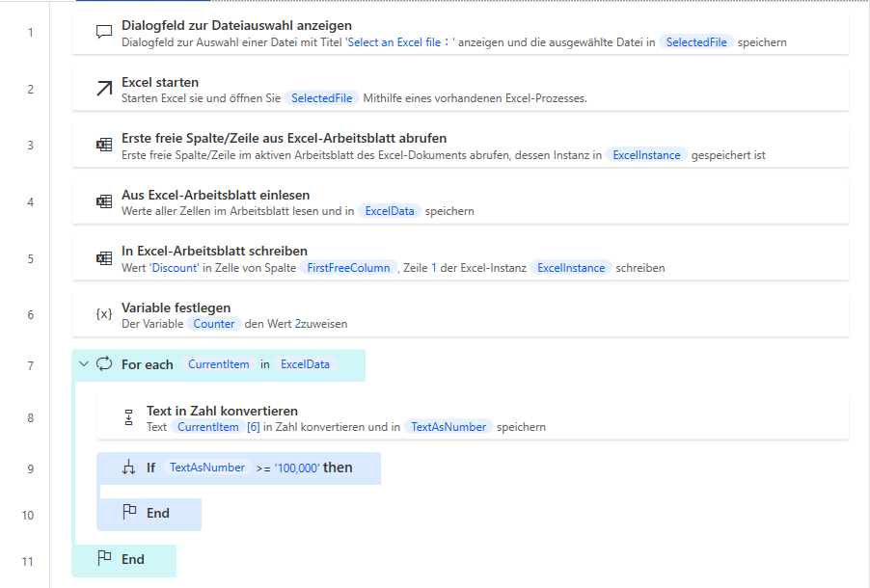
Task: Click the file dialog speech bubble icon
Action: click(104, 33)
